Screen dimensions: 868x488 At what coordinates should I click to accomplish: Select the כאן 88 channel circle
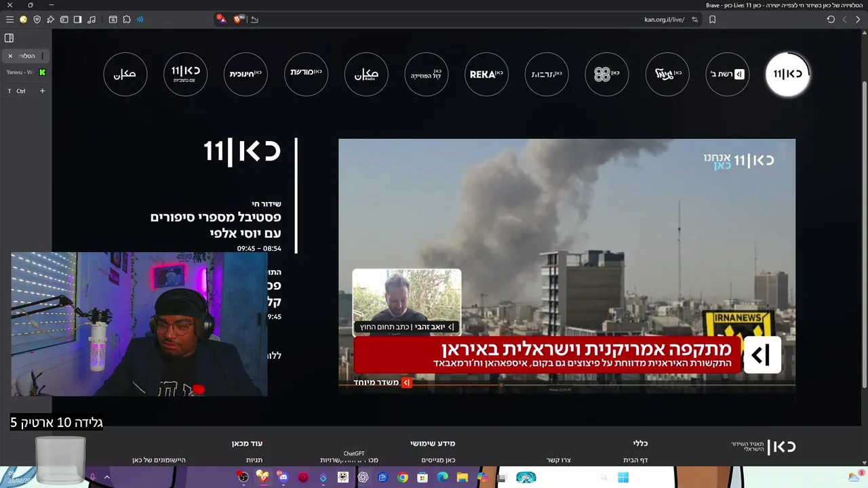coord(607,74)
